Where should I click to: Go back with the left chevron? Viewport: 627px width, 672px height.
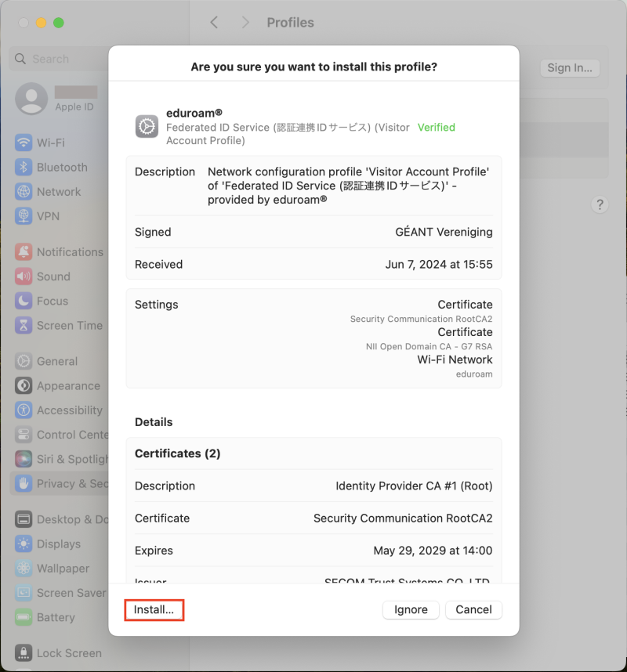[214, 22]
